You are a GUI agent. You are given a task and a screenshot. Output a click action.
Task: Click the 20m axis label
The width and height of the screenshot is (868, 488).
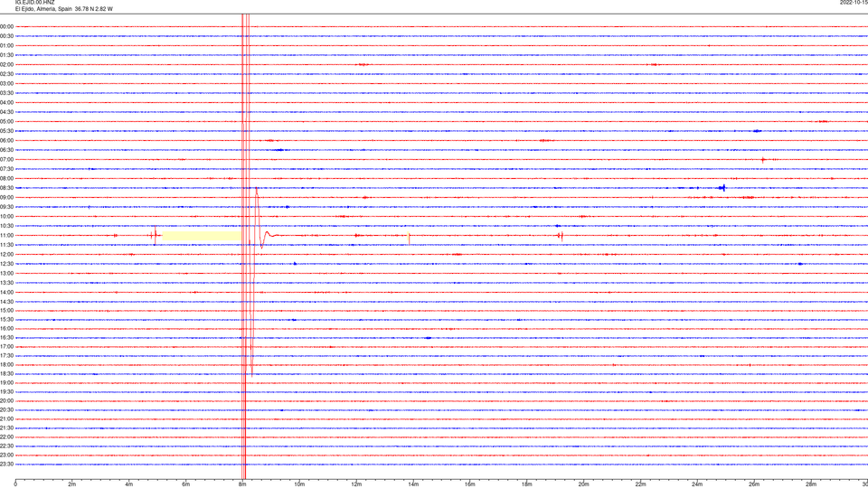tap(583, 484)
